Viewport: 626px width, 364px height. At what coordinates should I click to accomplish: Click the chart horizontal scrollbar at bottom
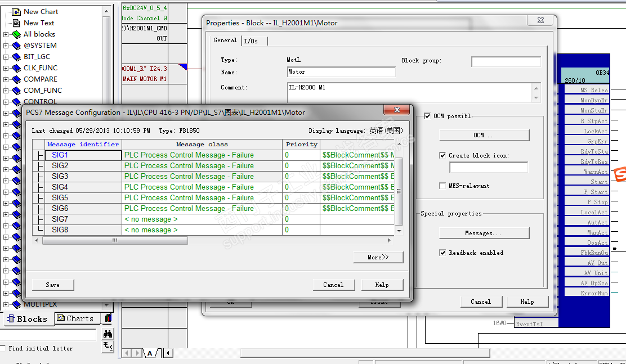(x=365, y=353)
